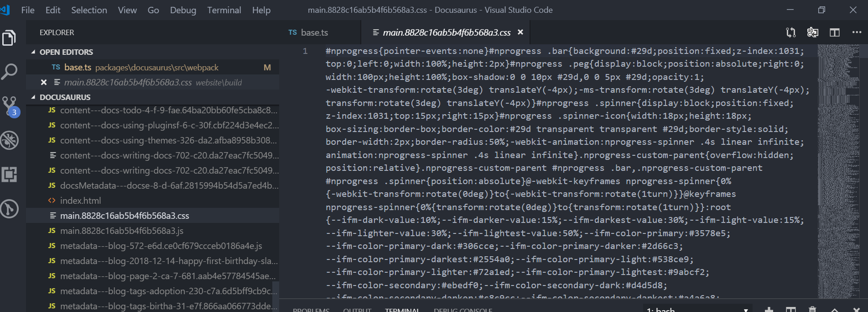This screenshot has width=868, height=312.
Task: Open metadata---blog-tags-adoption-230-c7a JS file
Action: pyautogui.click(x=153, y=291)
